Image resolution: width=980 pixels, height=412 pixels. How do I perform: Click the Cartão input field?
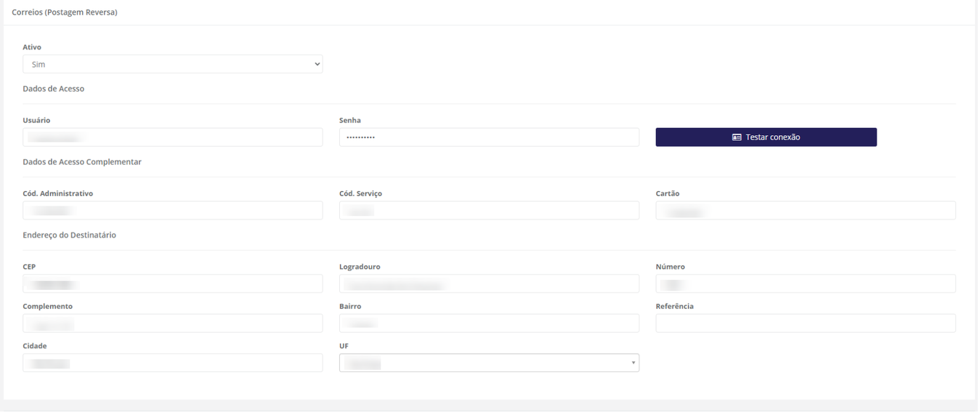coord(806,211)
